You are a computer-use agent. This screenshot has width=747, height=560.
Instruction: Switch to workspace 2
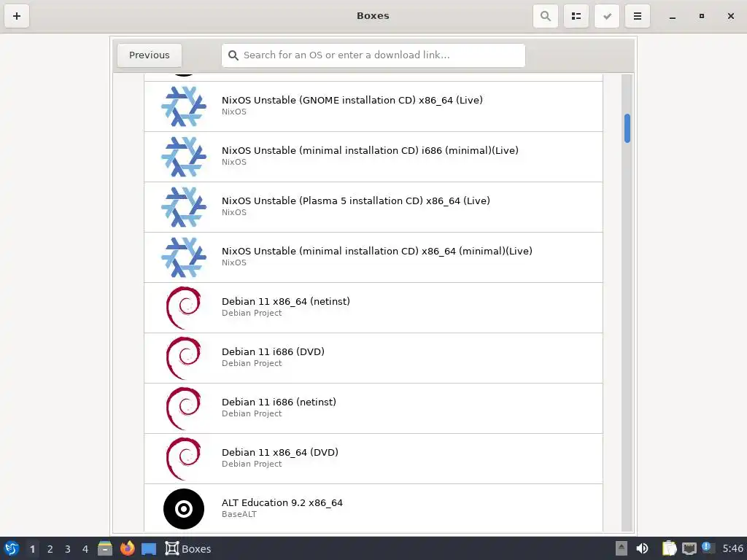click(50, 549)
